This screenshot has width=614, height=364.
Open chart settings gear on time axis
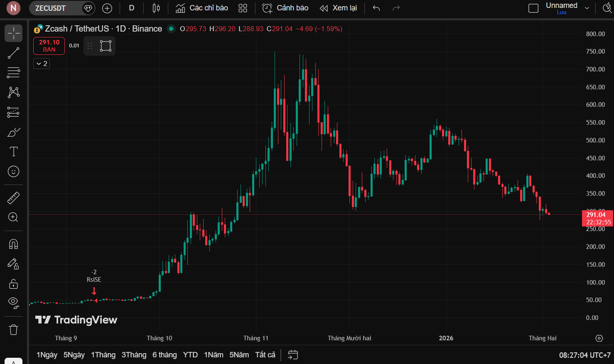click(599, 338)
